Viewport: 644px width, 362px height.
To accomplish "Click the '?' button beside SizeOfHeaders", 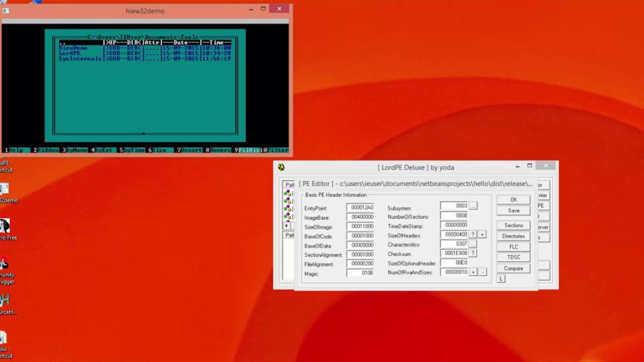I will (473, 234).
